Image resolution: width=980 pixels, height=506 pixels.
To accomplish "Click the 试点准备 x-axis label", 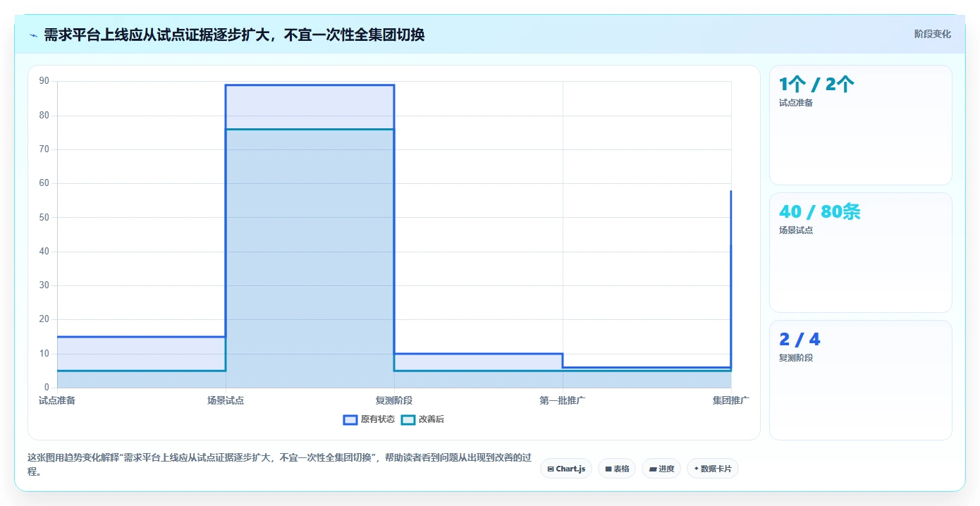I will click(x=57, y=400).
